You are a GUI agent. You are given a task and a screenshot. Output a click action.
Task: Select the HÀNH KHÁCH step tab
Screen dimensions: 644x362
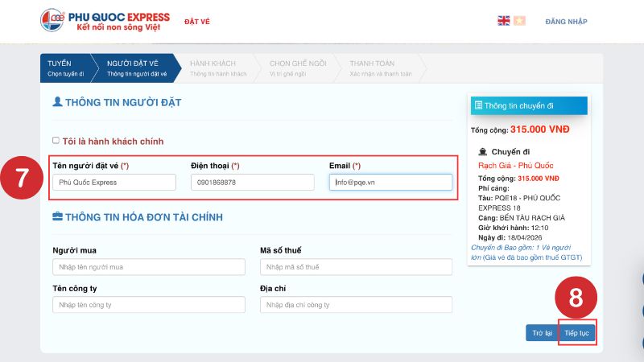click(218, 68)
